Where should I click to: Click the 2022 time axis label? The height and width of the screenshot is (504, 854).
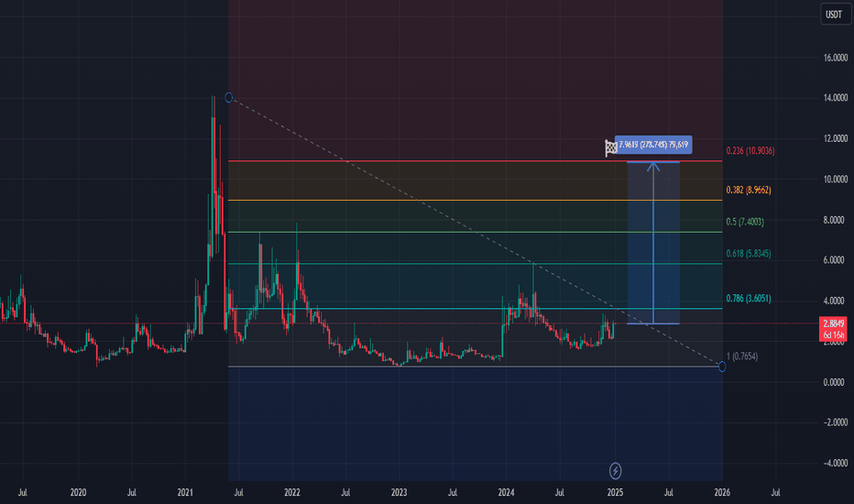tap(292, 493)
